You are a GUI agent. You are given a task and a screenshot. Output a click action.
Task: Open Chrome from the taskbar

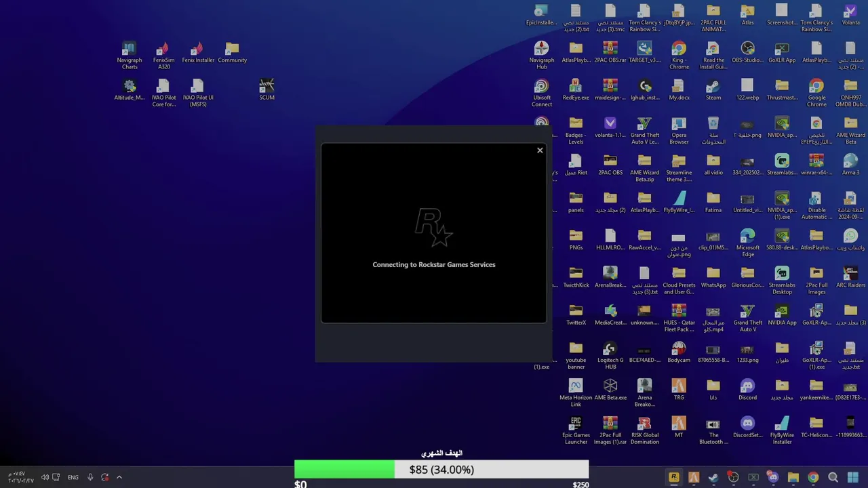(x=813, y=477)
